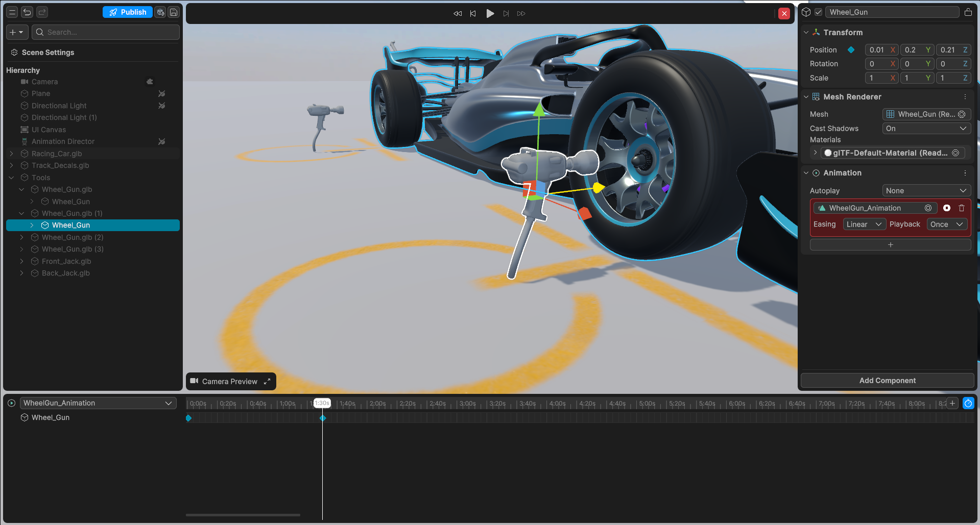
Task: Toggle visibility of Plane in hierarchy
Action: [x=161, y=94]
